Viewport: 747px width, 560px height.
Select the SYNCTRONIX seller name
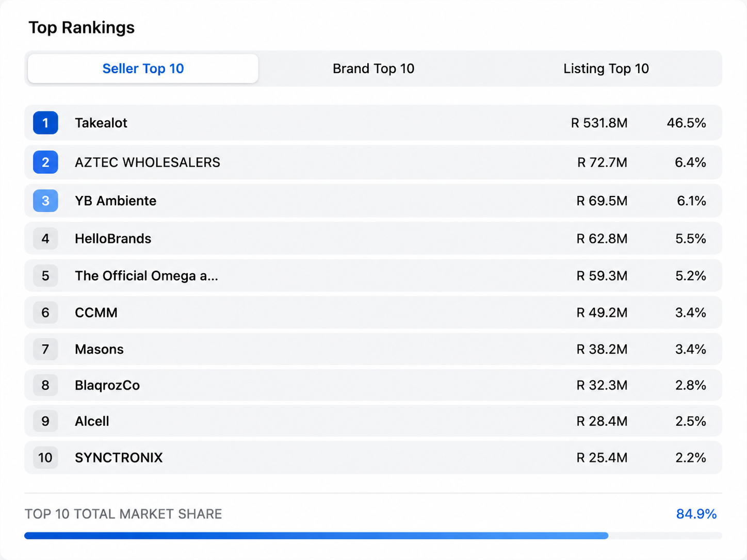pos(119,457)
